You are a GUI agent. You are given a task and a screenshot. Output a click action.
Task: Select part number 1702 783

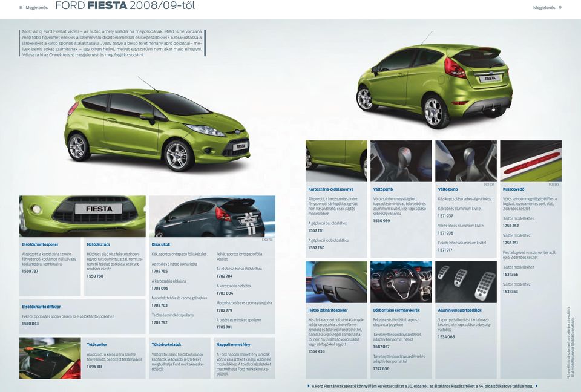[x=160, y=305]
